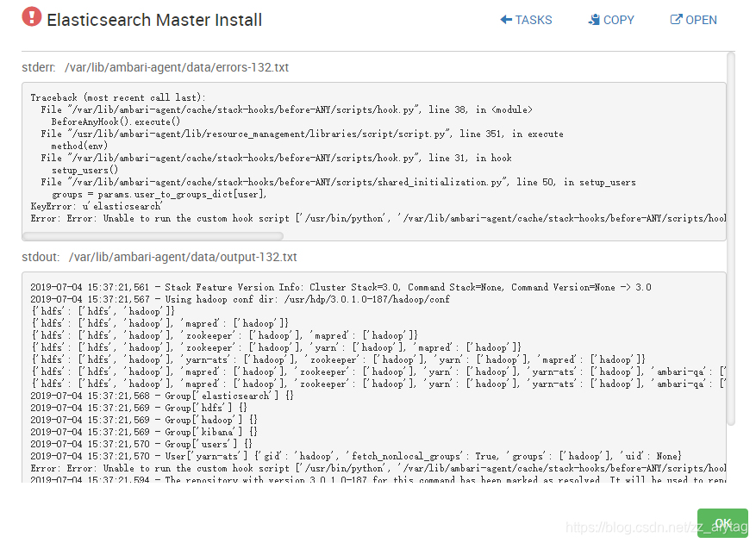Viewport: 756px width, 543px height.
Task: Select the stderr file path errors-132.txt
Action: pos(177,67)
